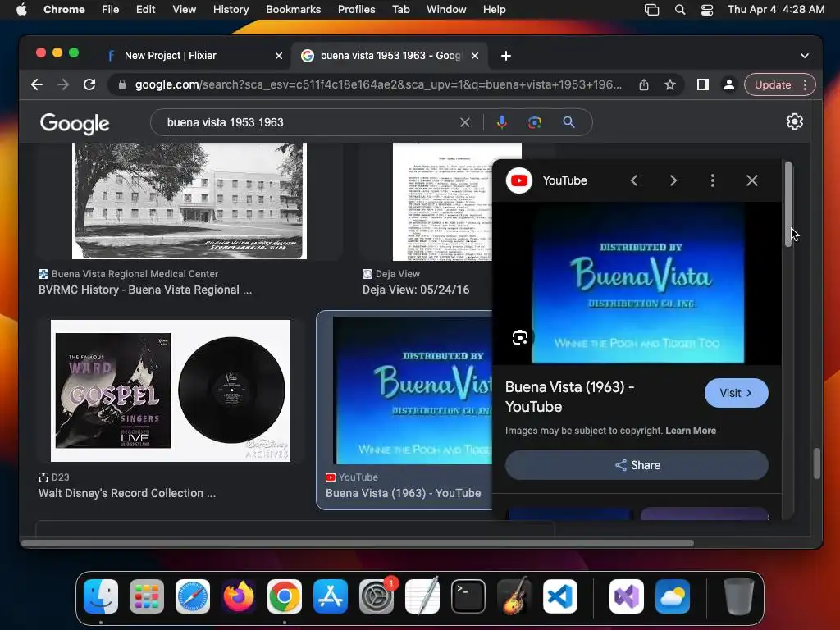Open Chrome side panel icon
The height and width of the screenshot is (630, 840).
(x=703, y=84)
